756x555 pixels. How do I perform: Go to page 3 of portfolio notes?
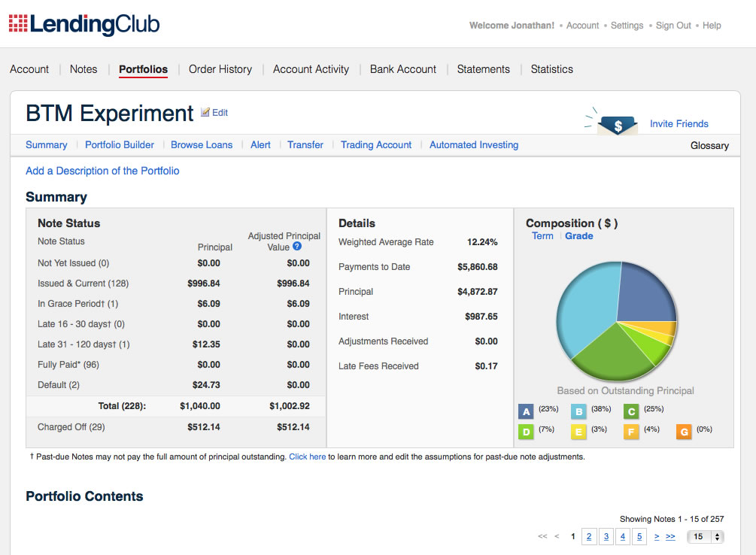(606, 537)
